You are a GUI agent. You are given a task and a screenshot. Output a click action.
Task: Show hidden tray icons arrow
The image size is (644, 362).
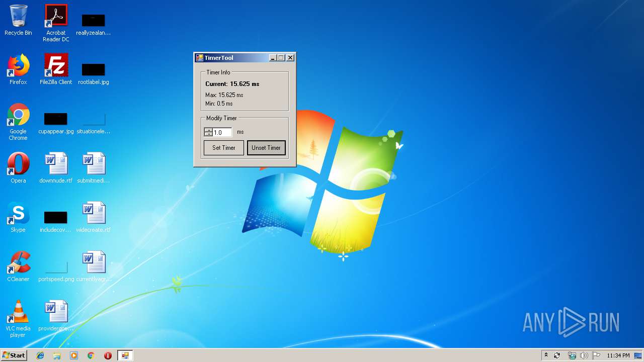[x=546, y=355]
